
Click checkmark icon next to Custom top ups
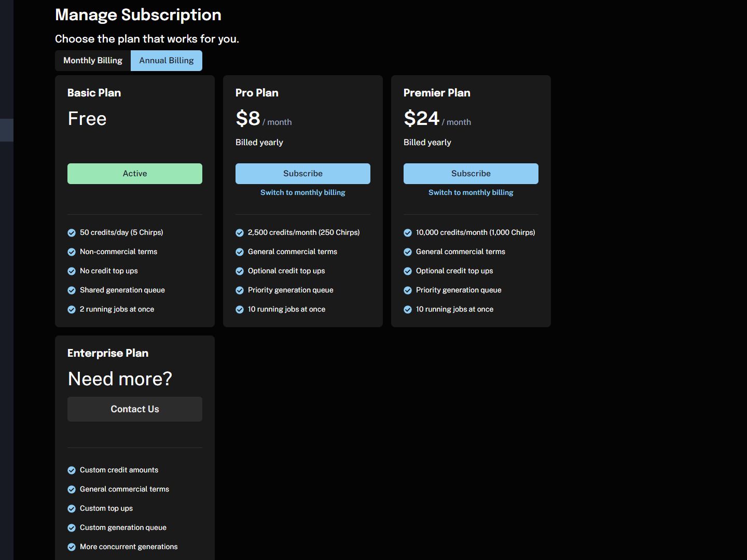[x=72, y=509]
